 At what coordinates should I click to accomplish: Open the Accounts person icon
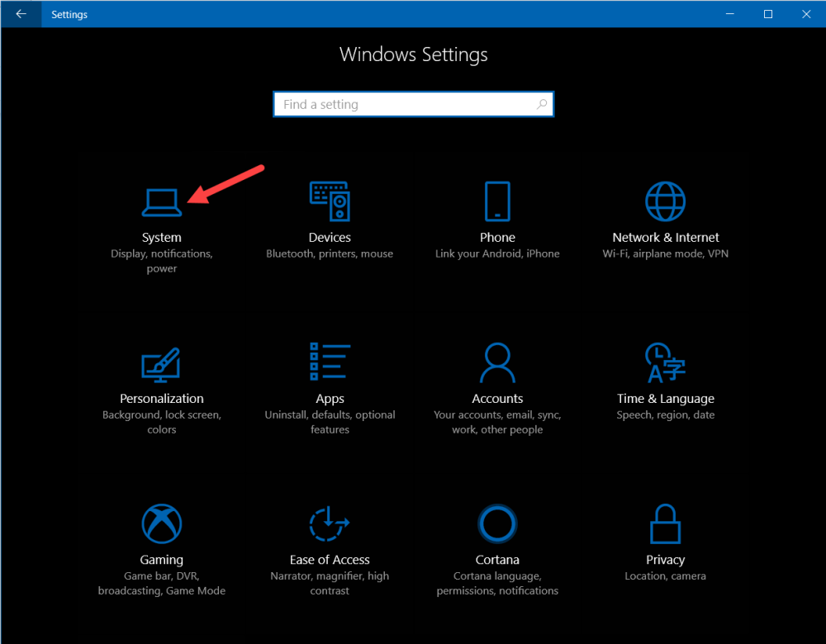point(497,362)
